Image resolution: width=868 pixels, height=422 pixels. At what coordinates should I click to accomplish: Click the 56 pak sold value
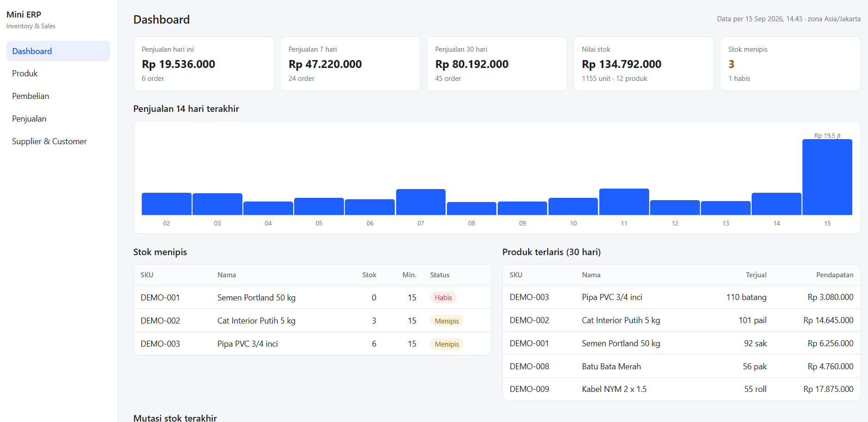pyautogui.click(x=754, y=367)
